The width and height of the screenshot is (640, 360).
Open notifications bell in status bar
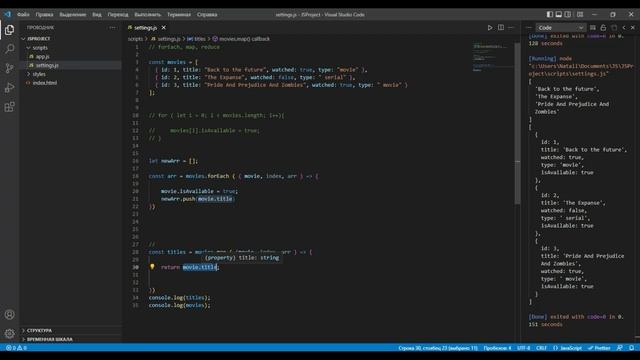(631, 348)
